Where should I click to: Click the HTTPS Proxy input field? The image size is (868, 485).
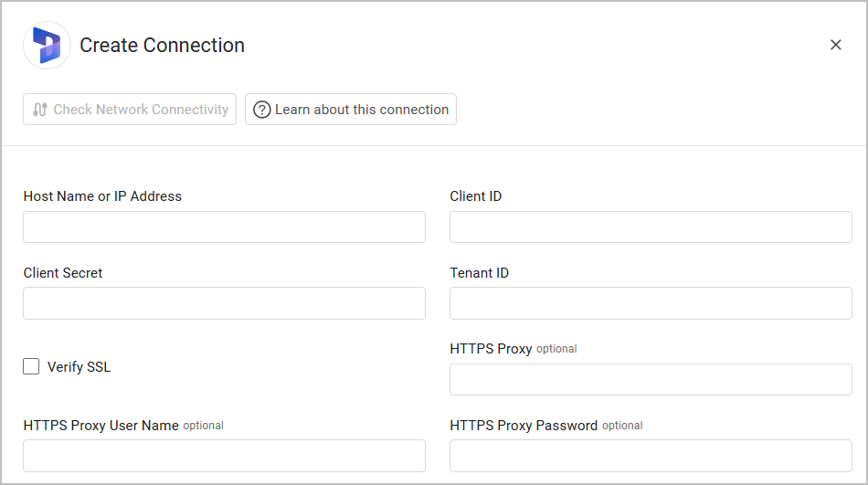pos(651,380)
